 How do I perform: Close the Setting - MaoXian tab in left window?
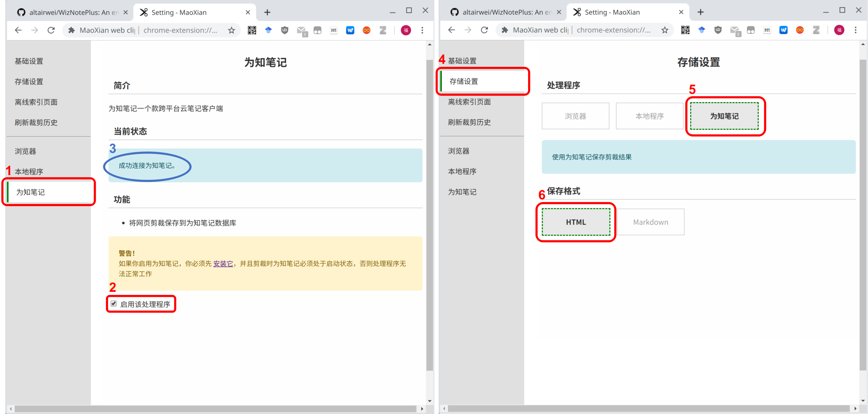[248, 12]
